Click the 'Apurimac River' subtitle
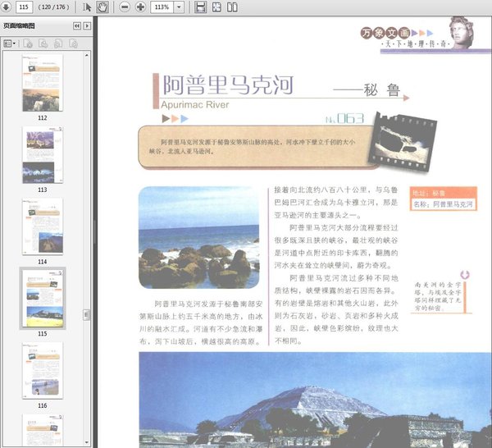This screenshot has height=448, width=492. (195, 104)
